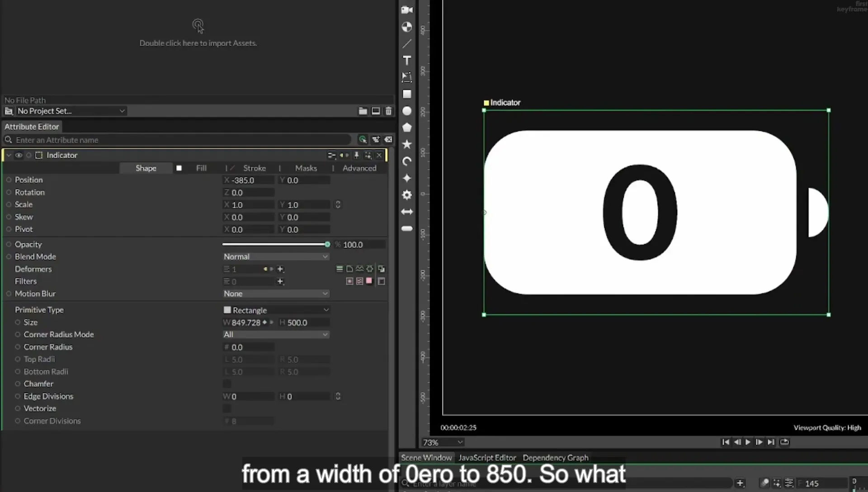Toggle the Chamfer checkbox

(x=227, y=384)
